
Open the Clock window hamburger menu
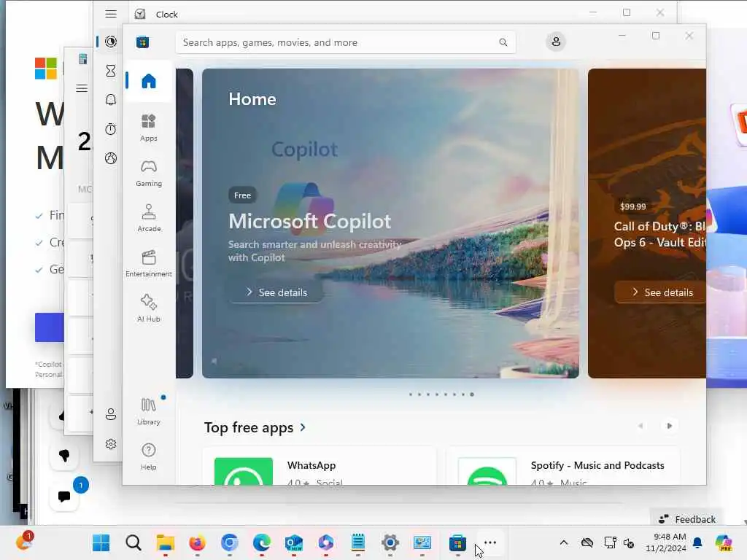pos(111,14)
